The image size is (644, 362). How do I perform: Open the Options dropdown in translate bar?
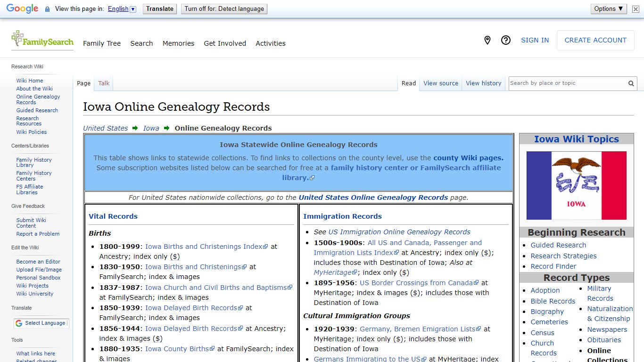coord(609,8)
